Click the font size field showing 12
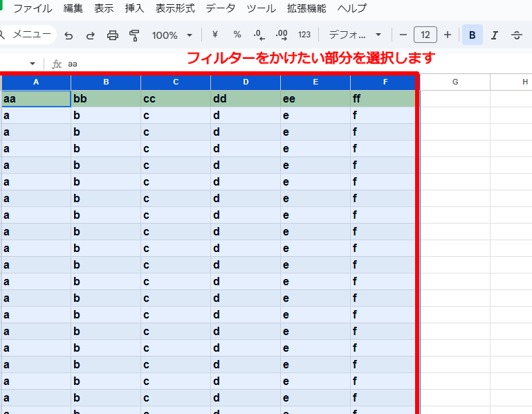The image size is (532, 414). (425, 35)
